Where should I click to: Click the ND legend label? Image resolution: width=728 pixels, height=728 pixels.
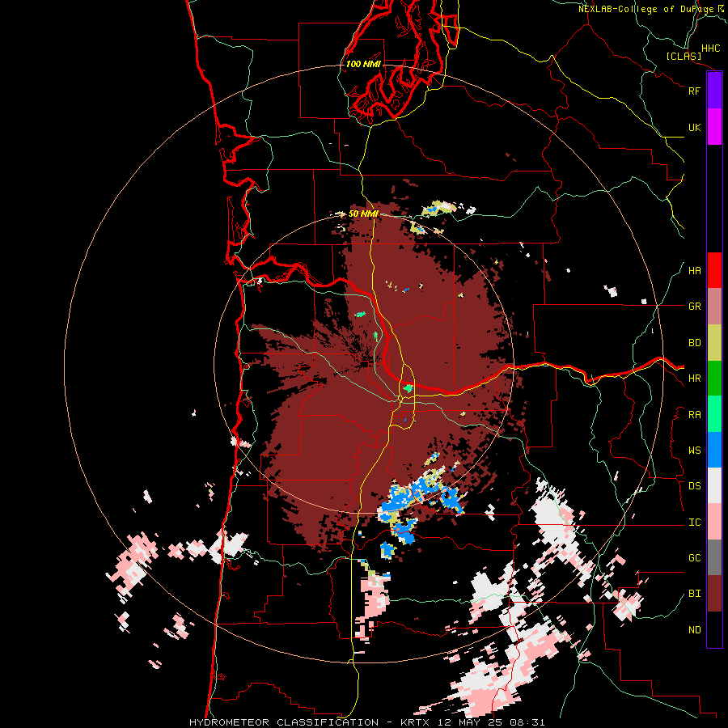694,630
